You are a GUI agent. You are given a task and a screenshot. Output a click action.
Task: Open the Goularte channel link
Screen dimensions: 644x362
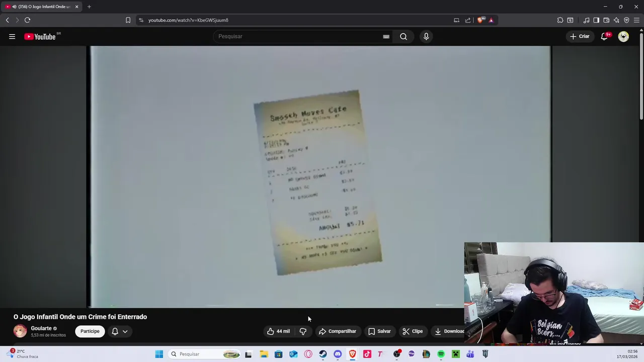tap(41, 328)
